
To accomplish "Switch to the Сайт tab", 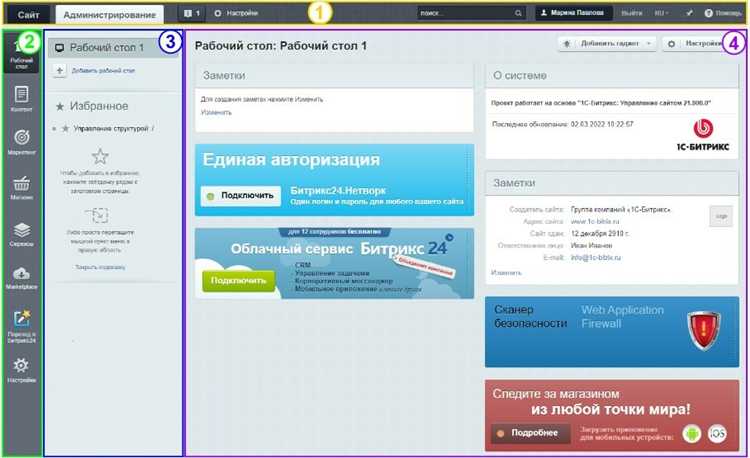I will pos(29,14).
